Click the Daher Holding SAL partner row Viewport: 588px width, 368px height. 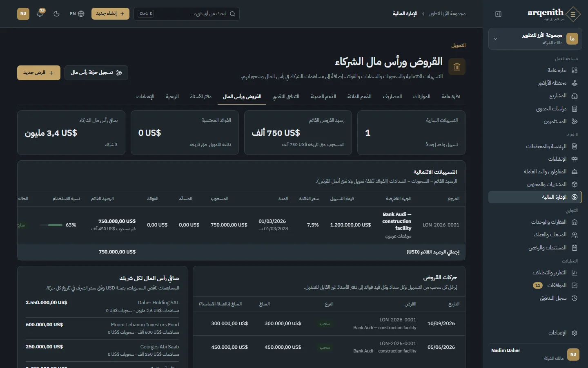click(x=102, y=306)
